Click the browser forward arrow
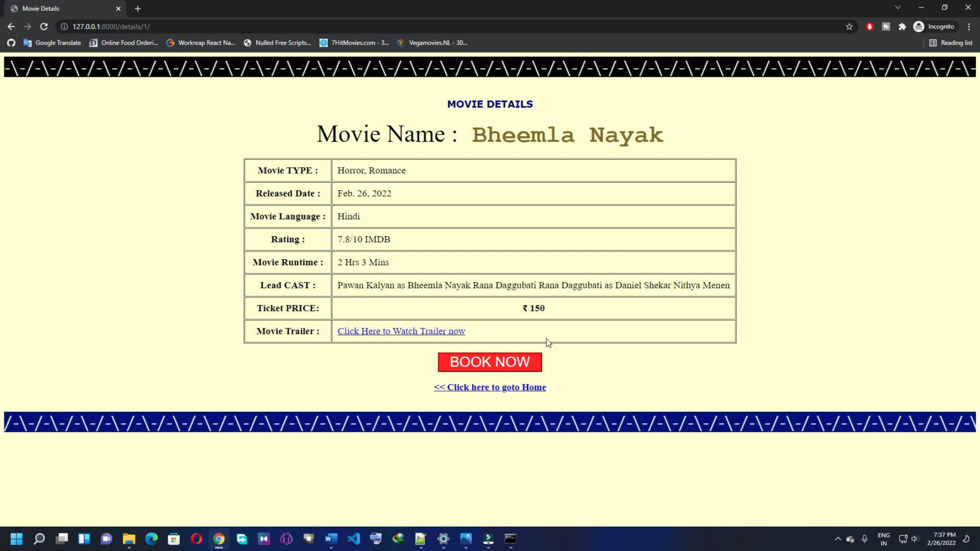This screenshot has width=980, height=551. point(28,27)
